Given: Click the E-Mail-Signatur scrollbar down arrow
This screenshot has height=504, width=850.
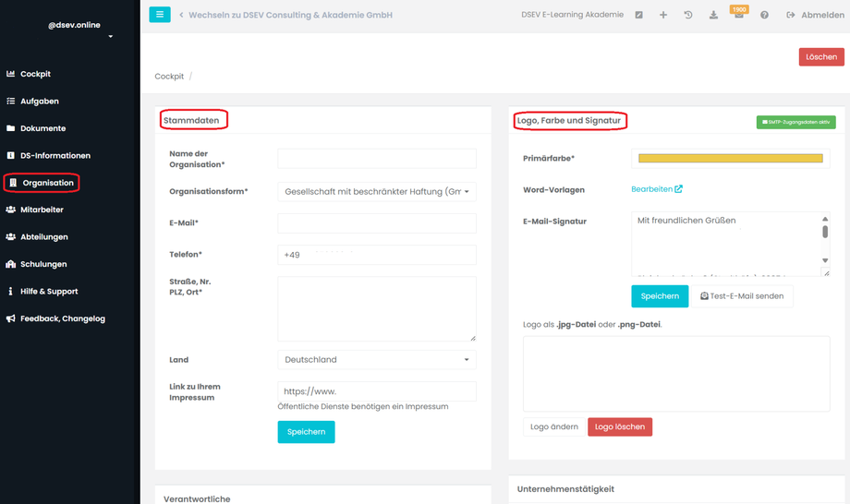Looking at the screenshot, I should point(825,260).
